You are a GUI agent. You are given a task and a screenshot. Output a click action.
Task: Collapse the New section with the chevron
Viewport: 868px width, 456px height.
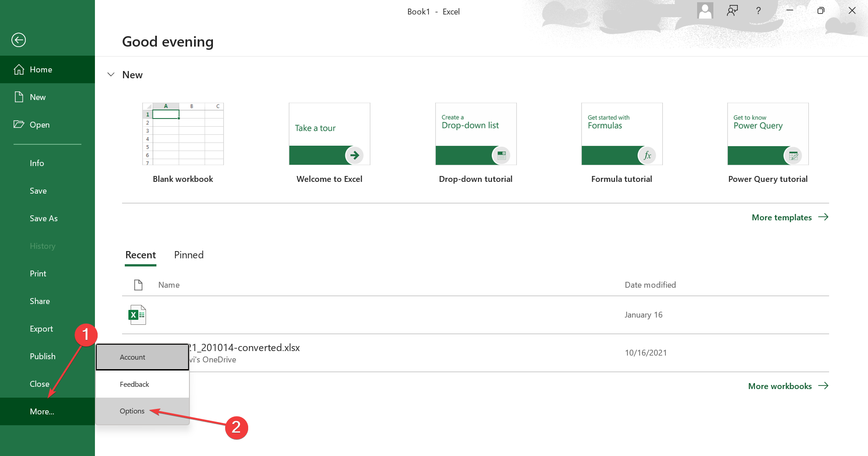(111, 75)
